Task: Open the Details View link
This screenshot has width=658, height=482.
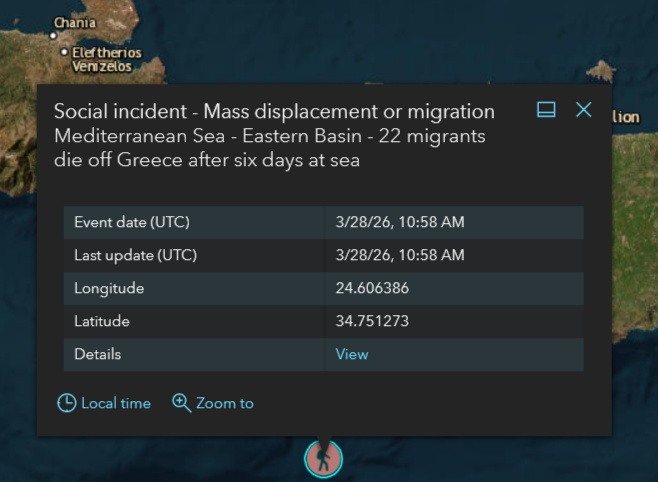Action: point(352,354)
